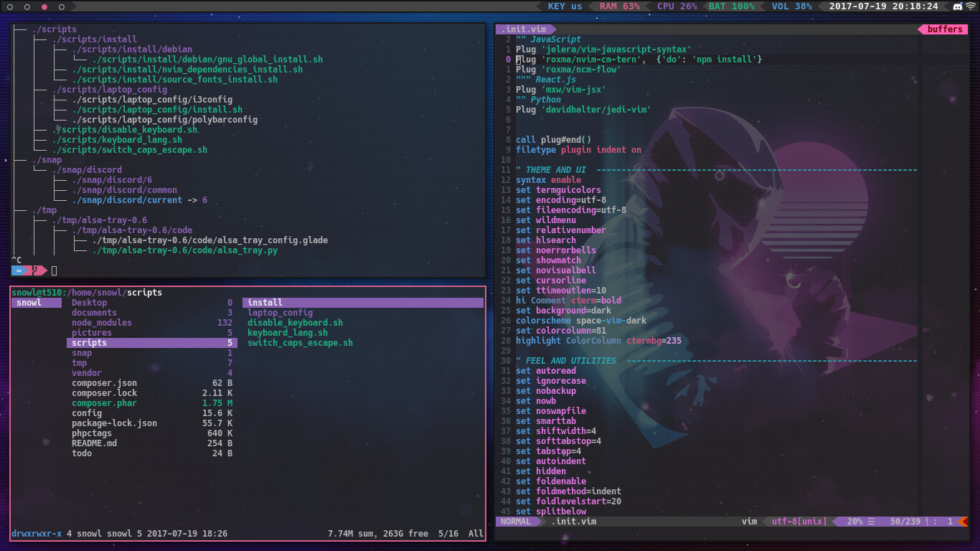
Task: Click the VOL 38% volume indicator
Action: (x=792, y=6)
